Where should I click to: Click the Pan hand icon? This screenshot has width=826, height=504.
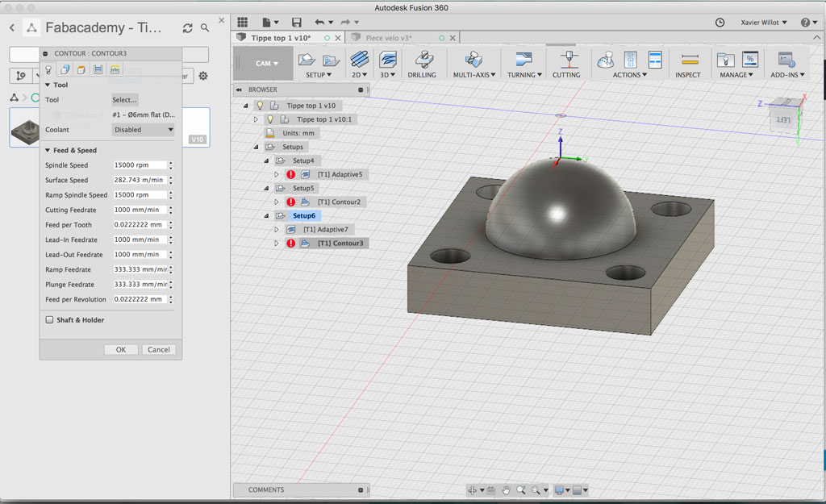[506, 490]
